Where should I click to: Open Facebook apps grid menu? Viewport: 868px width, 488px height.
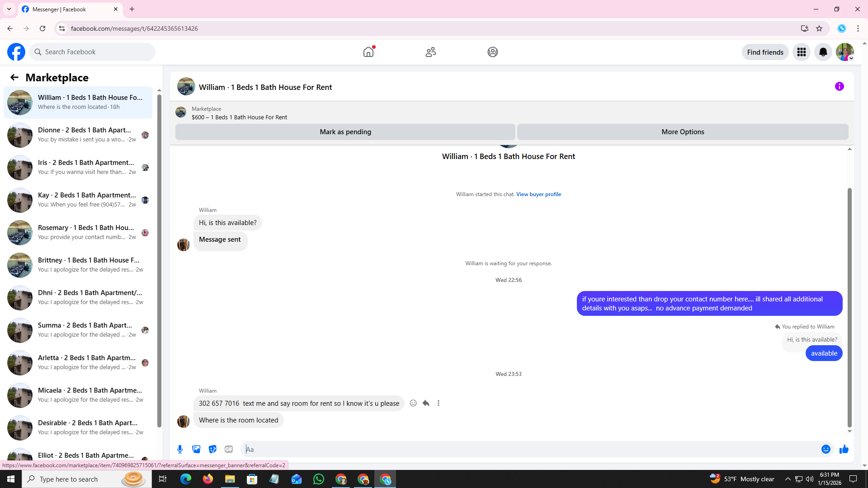pyautogui.click(x=801, y=52)
